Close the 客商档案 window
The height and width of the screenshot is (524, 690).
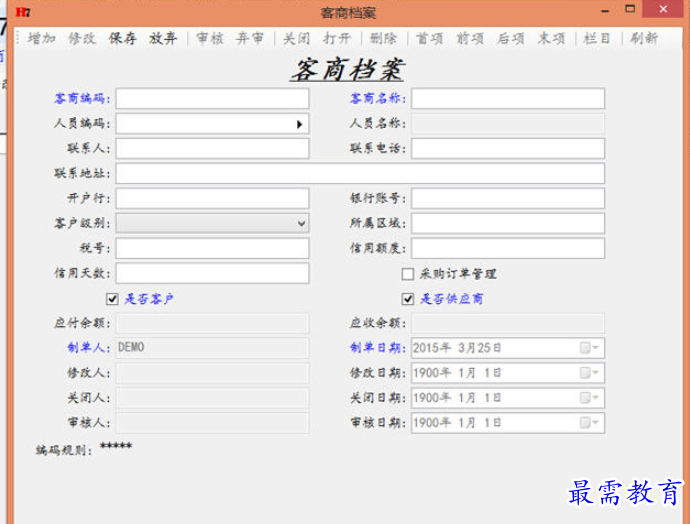pos(663,9)
